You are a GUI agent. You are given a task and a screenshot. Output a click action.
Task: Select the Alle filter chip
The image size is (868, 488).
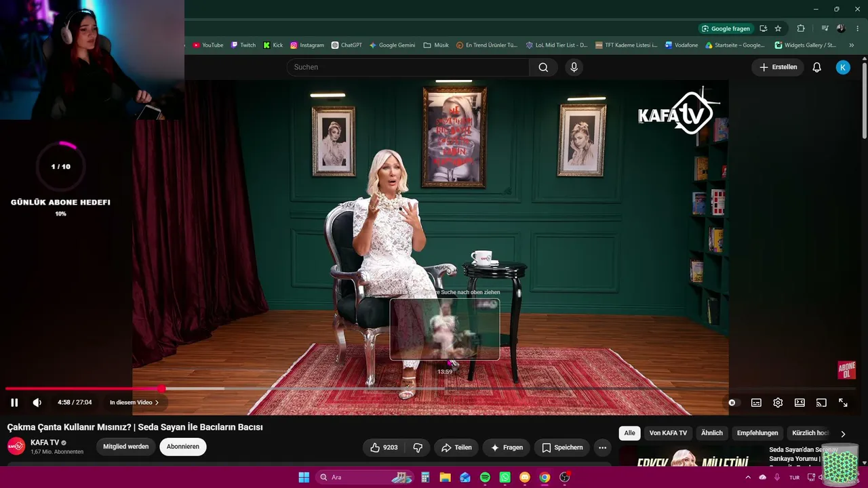click(x=630, y=433)
